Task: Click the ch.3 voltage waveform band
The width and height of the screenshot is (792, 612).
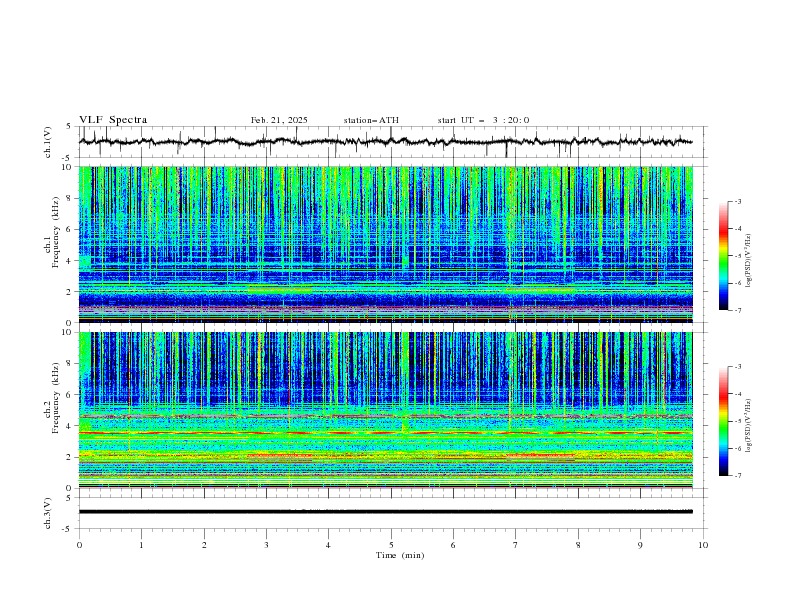Action: (x=385, y=512)
